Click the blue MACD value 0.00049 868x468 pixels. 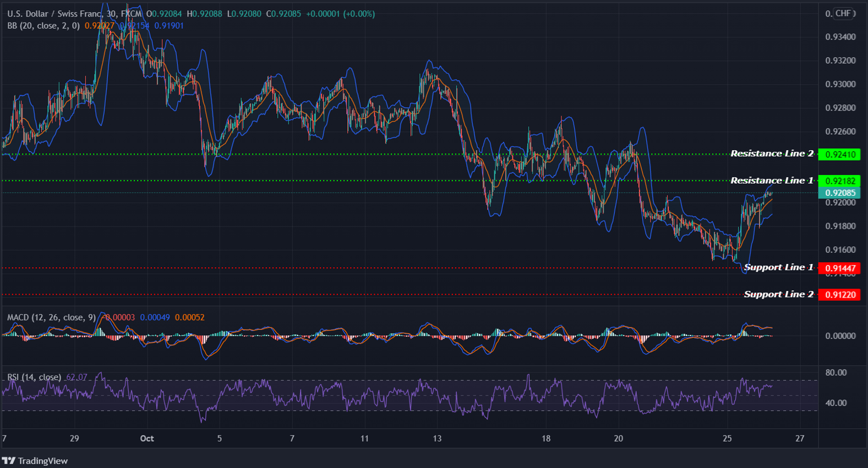click(x=155, y=317)
